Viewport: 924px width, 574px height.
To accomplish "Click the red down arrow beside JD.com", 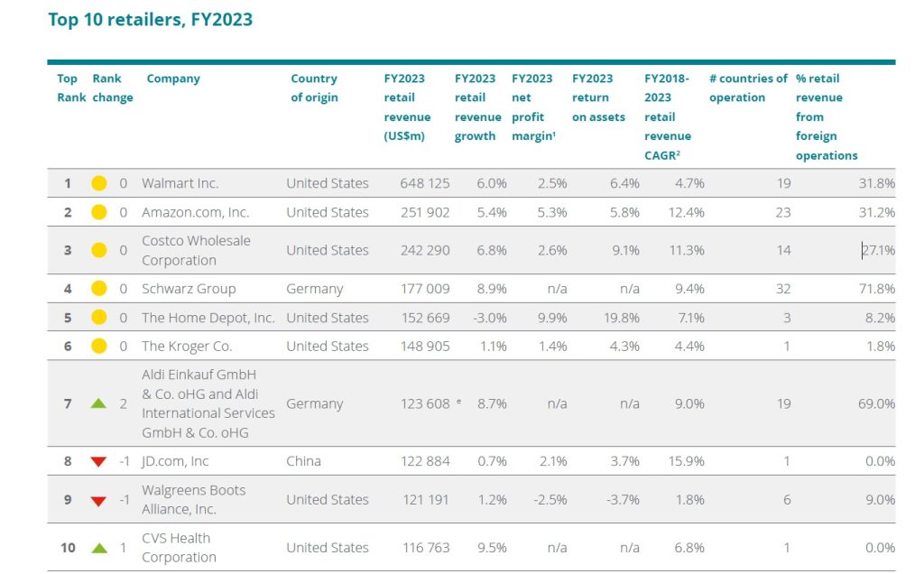I will [99, 461].
